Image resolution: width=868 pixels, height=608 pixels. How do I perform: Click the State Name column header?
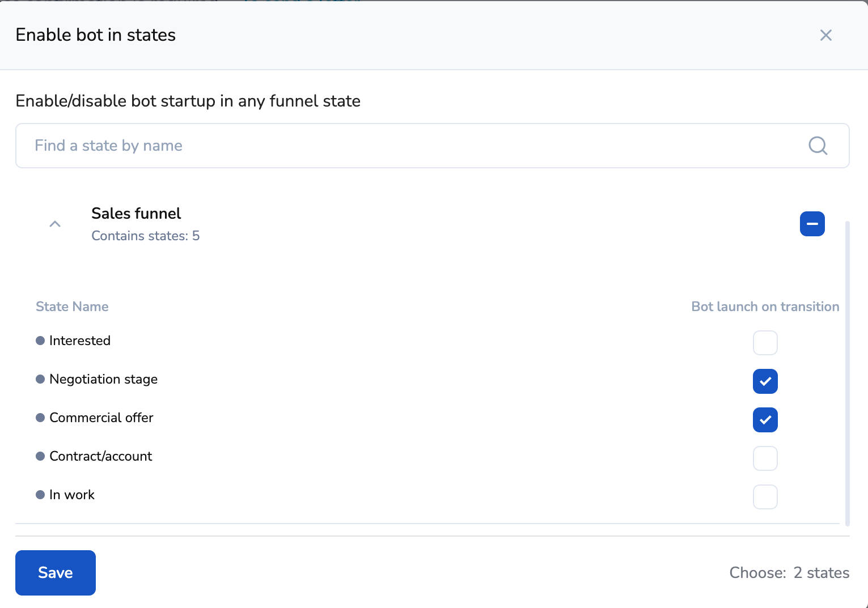(72, 307)
